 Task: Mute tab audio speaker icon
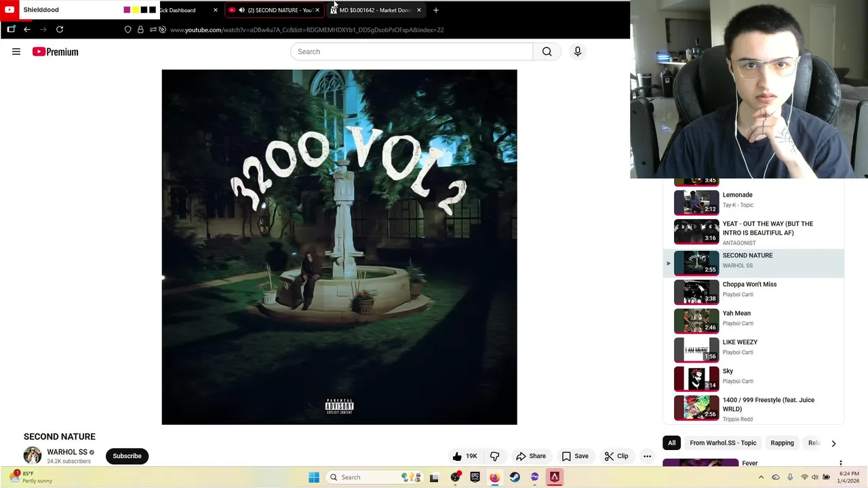coord(241,10)
